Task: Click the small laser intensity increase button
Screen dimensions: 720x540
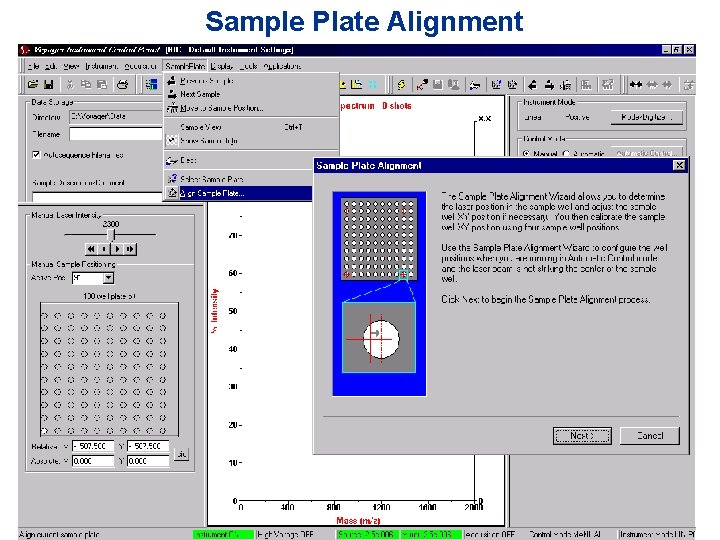Action: coord(117,249)
